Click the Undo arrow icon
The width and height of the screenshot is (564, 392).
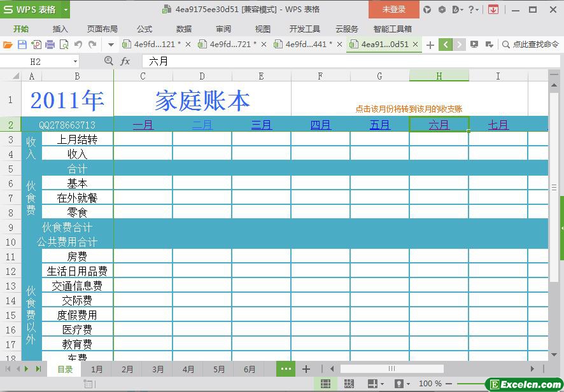78,45
